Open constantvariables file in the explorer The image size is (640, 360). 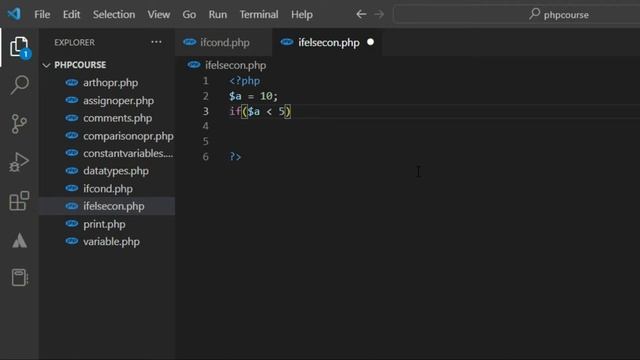tap(107, 153)
